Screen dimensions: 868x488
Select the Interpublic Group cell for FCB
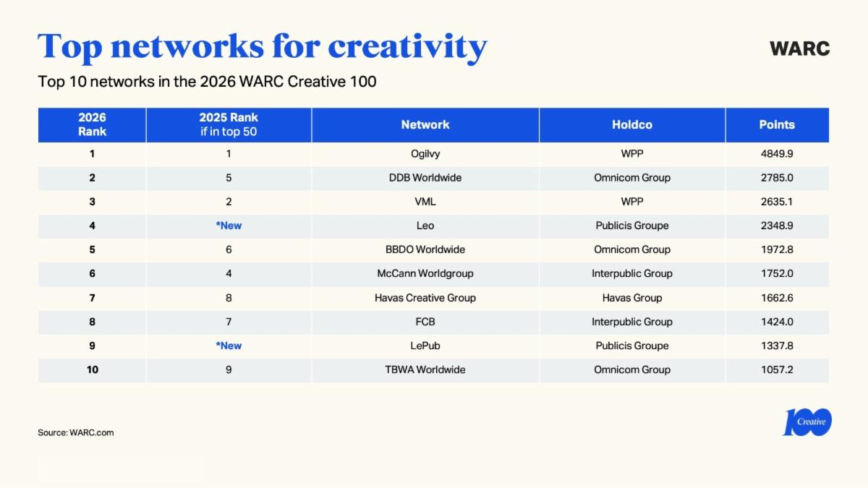[631, 322]
